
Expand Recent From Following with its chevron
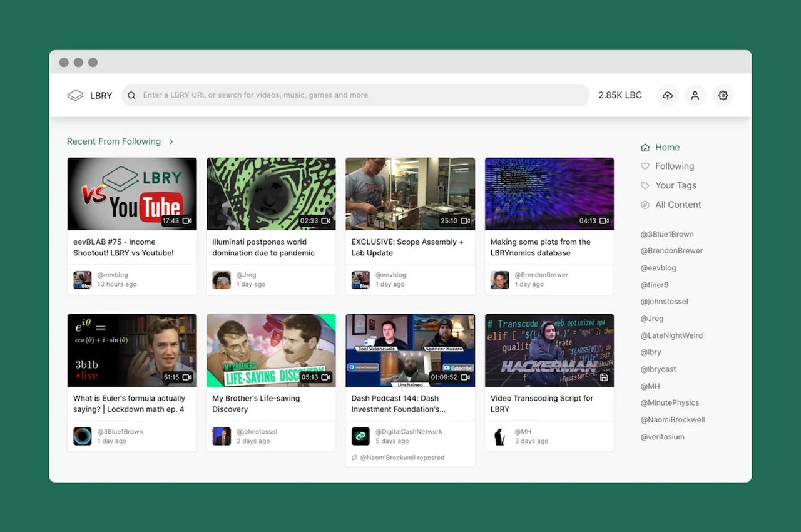[170, 141]
